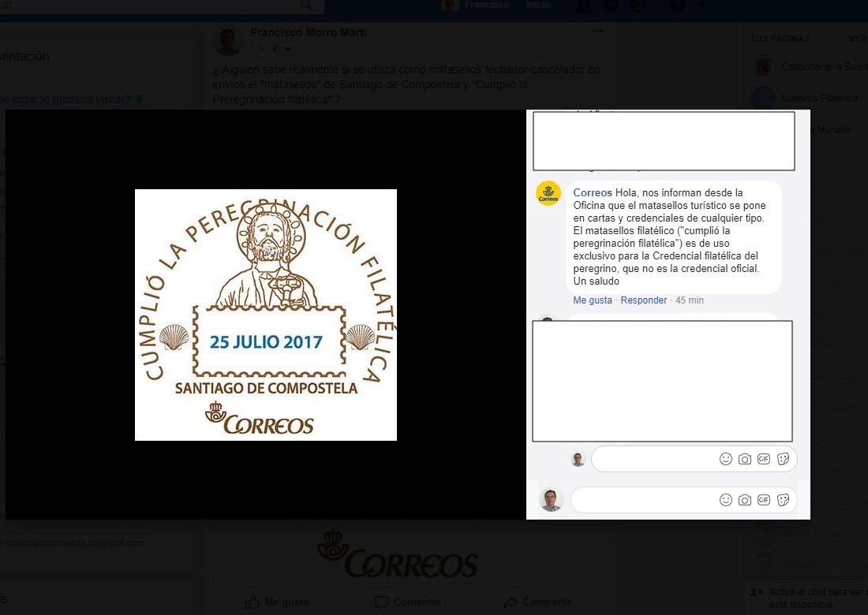
Task: Open the notifications icon in the top bar
Action: pyautogui.click(x=638, y=6)
